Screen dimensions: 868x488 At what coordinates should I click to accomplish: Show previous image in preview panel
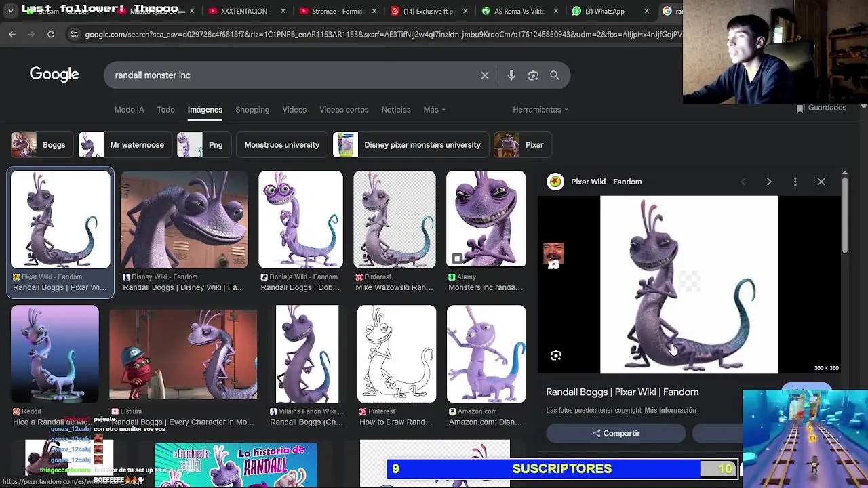click(x=743, y=182)
